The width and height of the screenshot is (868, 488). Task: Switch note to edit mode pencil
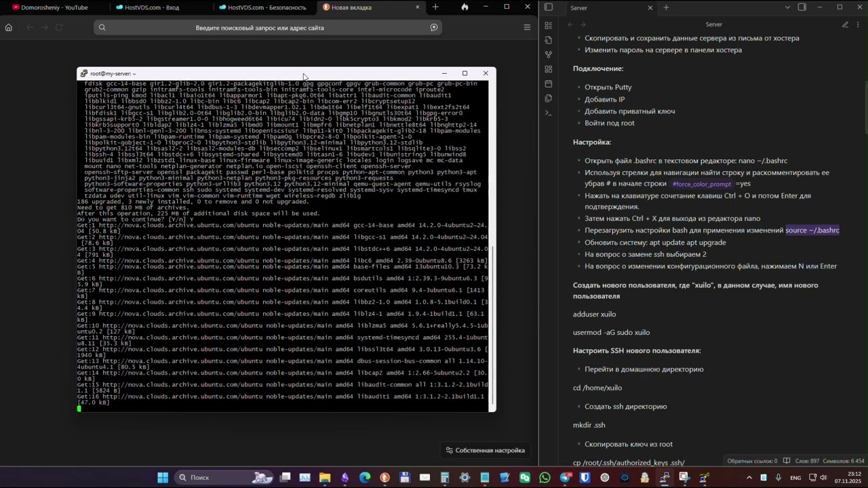point(845,24)
